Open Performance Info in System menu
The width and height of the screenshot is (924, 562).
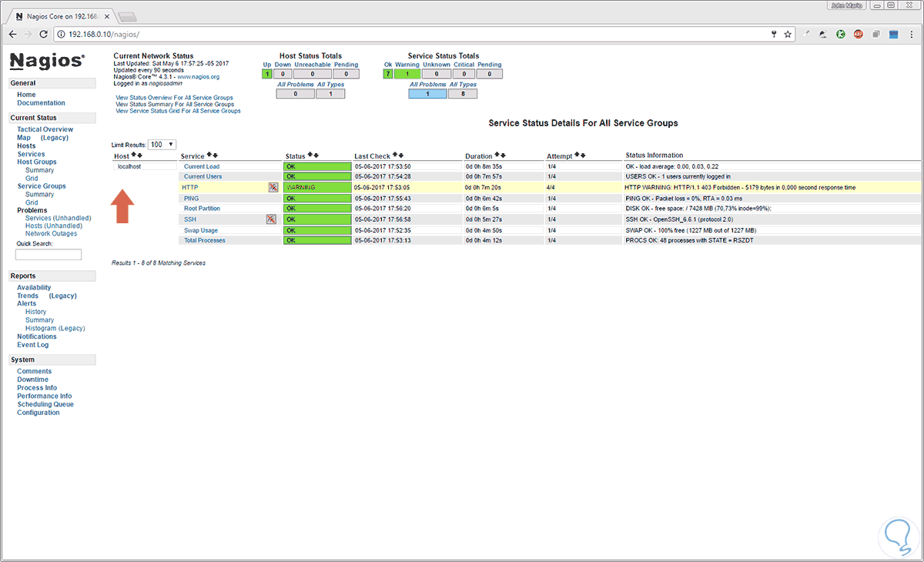(x=44, y=396)
